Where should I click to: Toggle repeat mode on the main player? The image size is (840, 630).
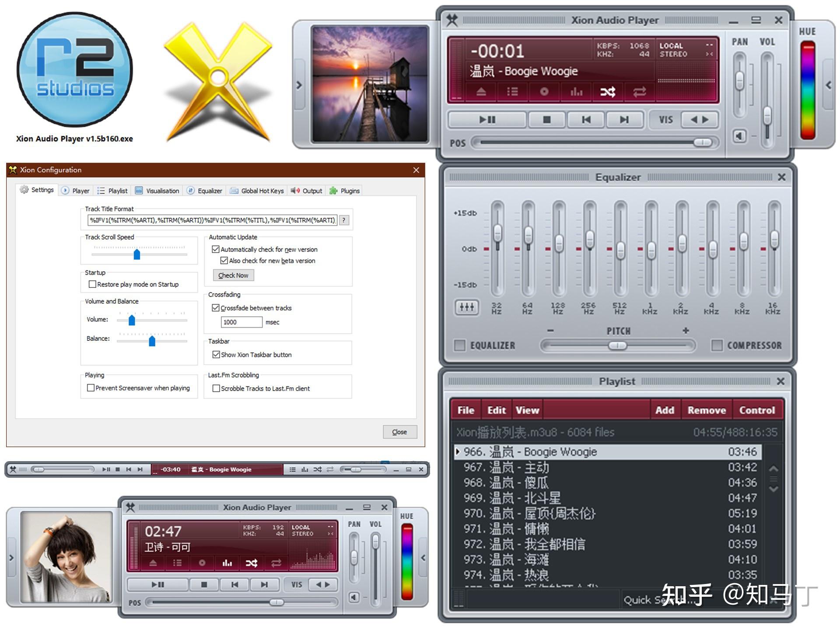pyautogui.click(x=639, y=92)
